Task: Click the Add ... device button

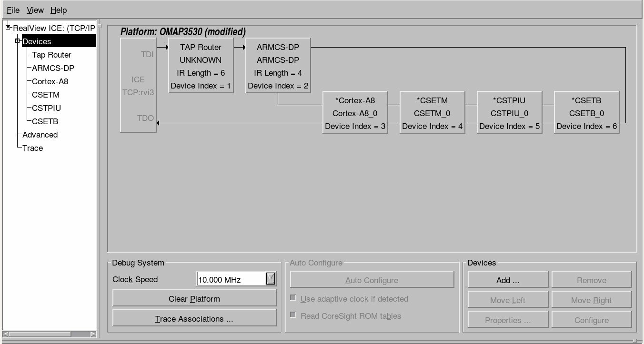Action: click(508, 280)
